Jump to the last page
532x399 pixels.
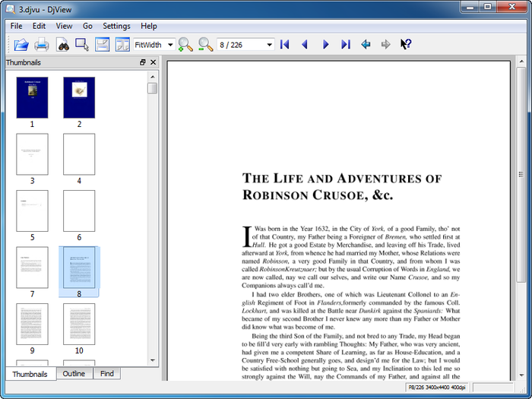346,44
